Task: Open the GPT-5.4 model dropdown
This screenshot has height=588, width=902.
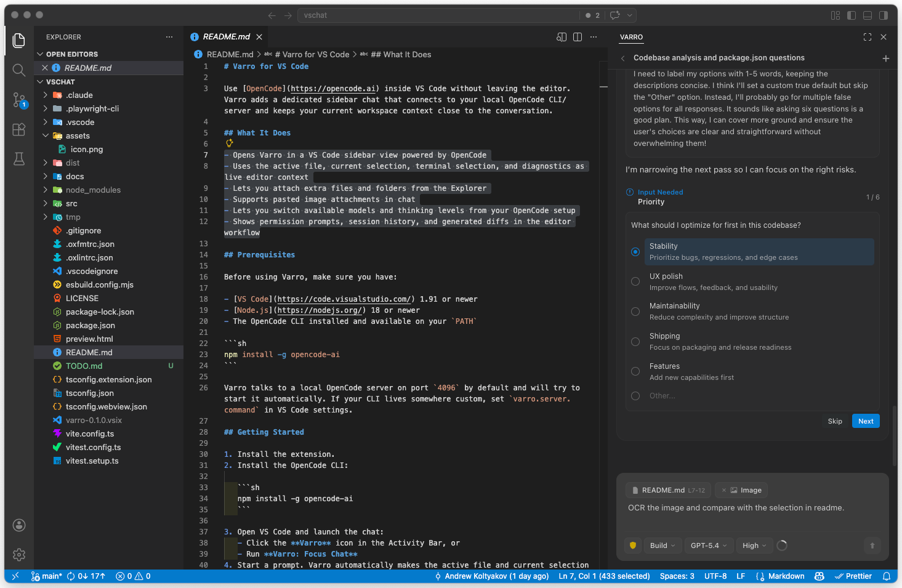Action: [708, 545]
